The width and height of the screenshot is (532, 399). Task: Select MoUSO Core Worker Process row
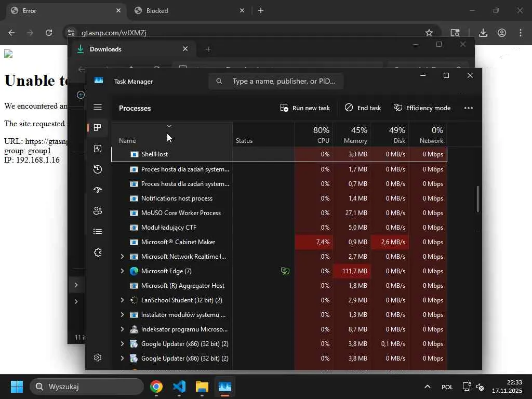pos(279,213)
